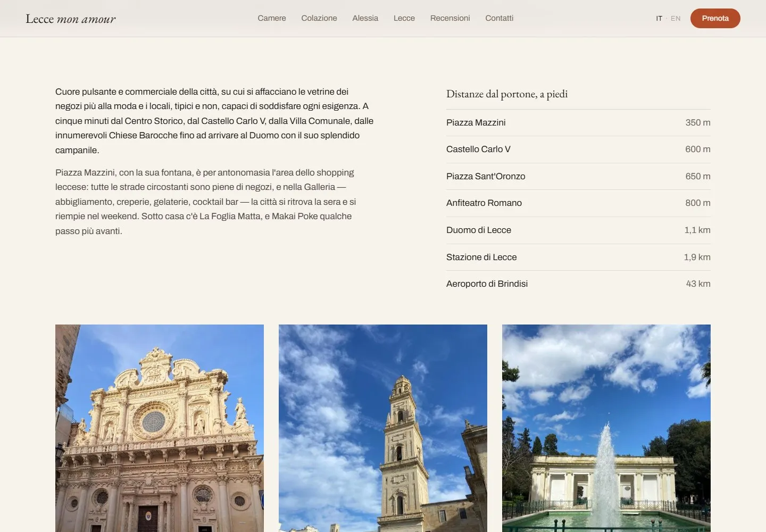Image resolution: width=766 pixels, height=532 pixels.
Task: Click the 600 m distance value
Action: [x=698, y=149]
